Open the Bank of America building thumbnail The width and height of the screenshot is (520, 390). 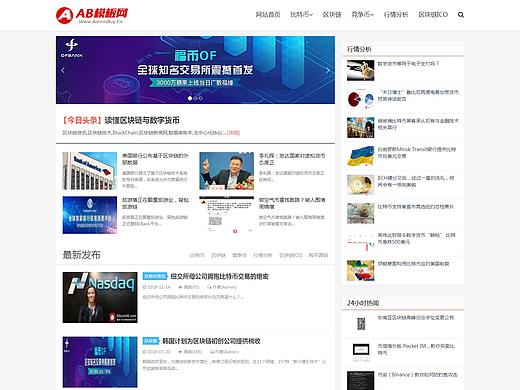[x=90, y=171]
